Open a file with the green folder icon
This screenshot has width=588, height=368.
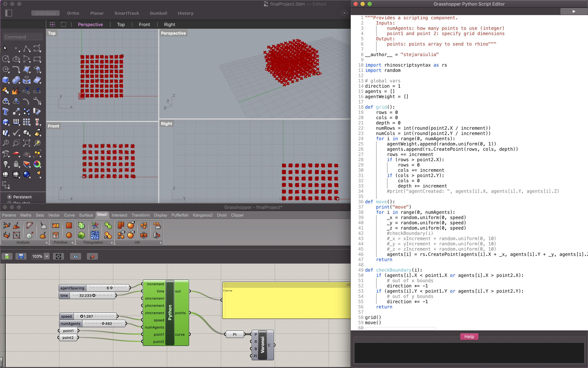7,256
